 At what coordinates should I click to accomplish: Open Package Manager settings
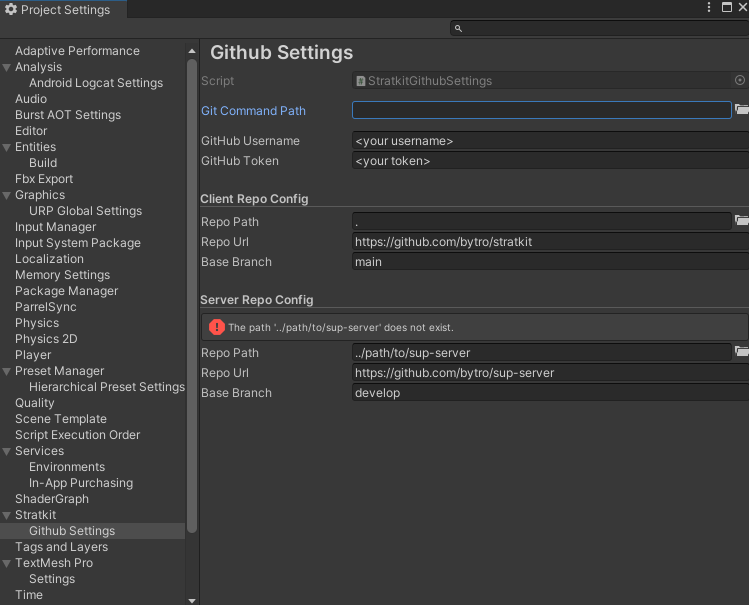(66, 291)
